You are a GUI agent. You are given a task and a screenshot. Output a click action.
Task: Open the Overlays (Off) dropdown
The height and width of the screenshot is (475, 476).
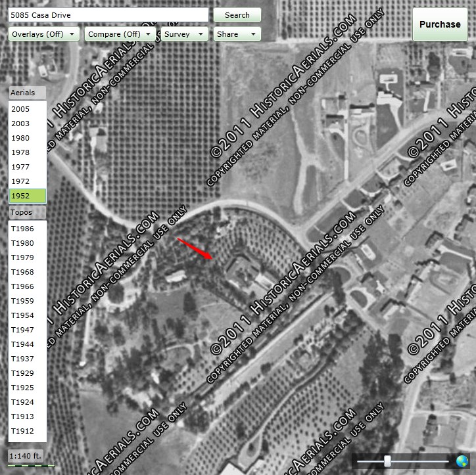point(43,34)
